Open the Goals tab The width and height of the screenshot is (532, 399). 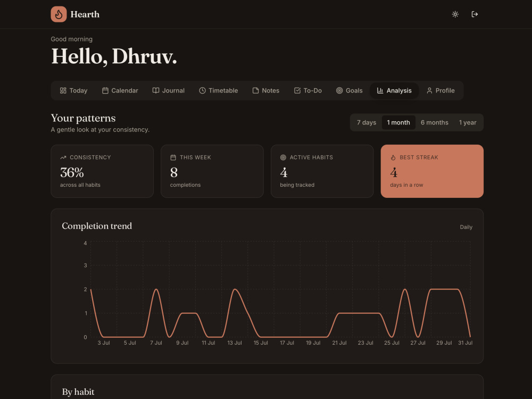click(x=350, y=90)
